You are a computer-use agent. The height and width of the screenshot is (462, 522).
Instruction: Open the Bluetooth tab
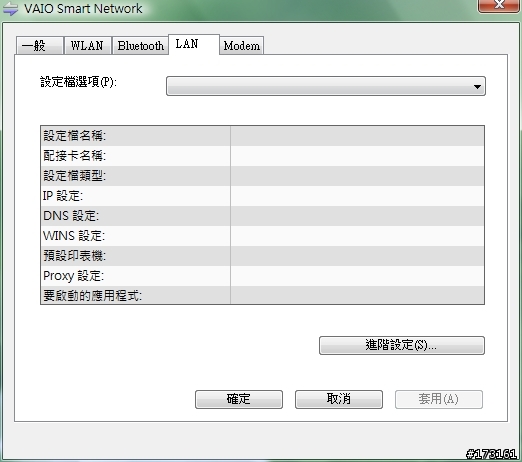pos(140,46)
